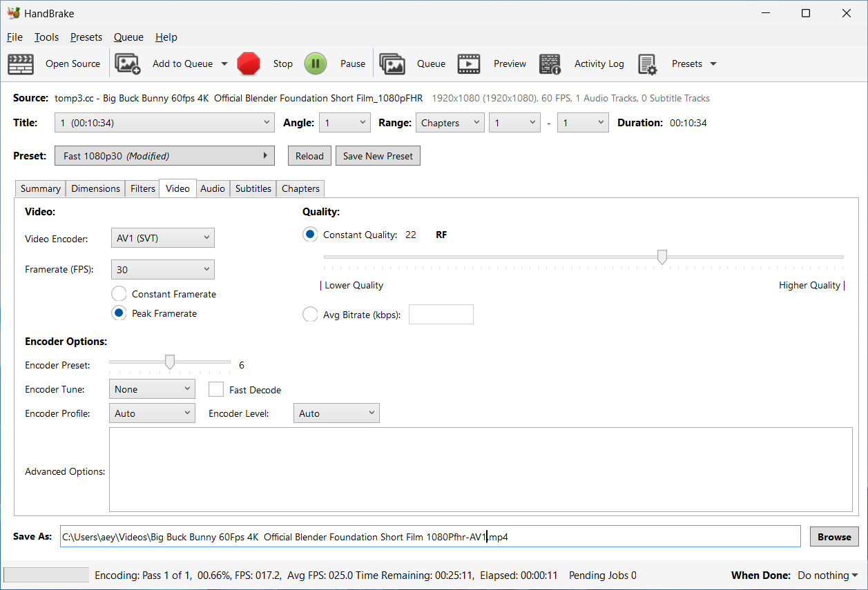Screen dimensions: 868x590
Task: Select the Avg Bitrate radio button
Action: coord(310,315)
